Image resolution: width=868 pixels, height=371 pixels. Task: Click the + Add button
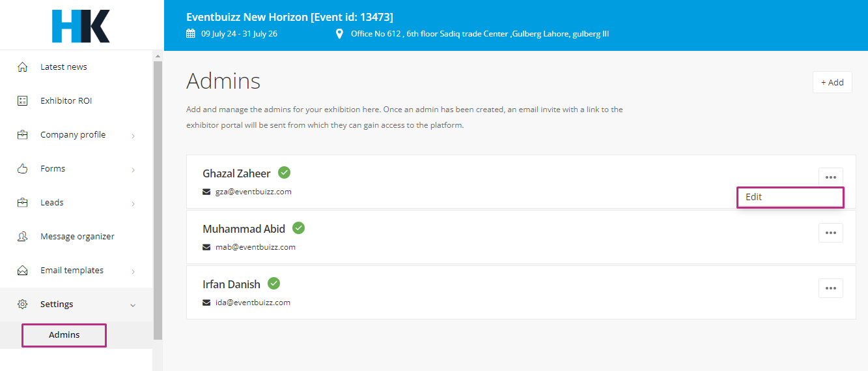click(x=832, y=82)
